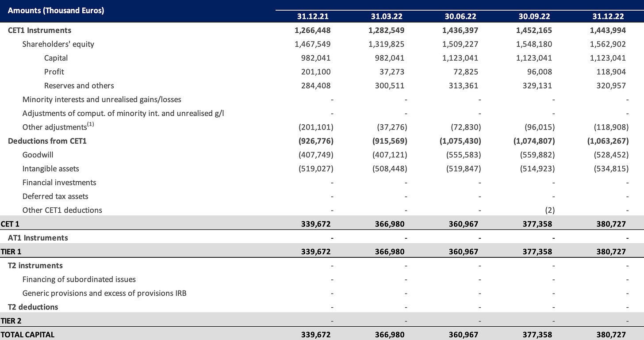Click 'Generic provisions and excess of provisions IRB'
The width and height of the screenshot is (644, 340).
(x=104, y=293)
